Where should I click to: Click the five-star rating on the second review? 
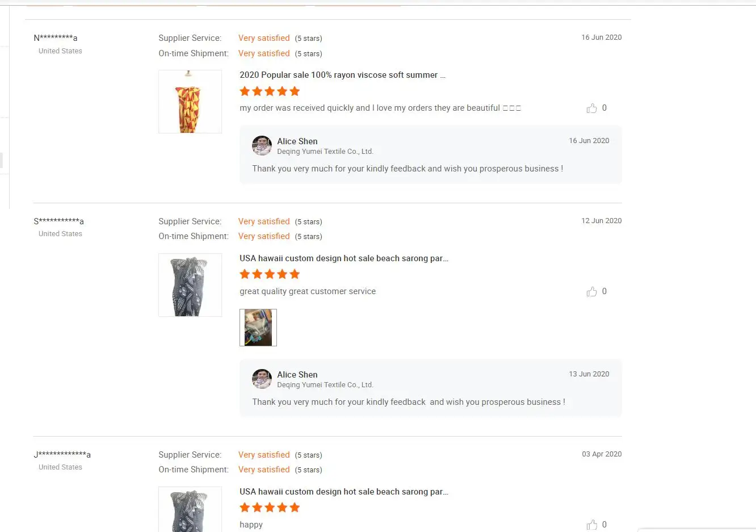(270, 274)
